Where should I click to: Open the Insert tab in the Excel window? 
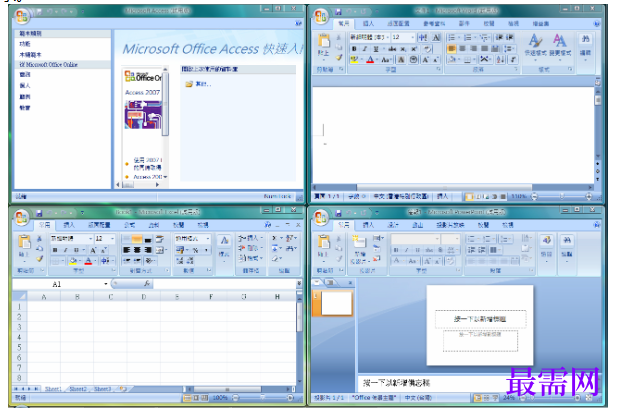(69, 225)
